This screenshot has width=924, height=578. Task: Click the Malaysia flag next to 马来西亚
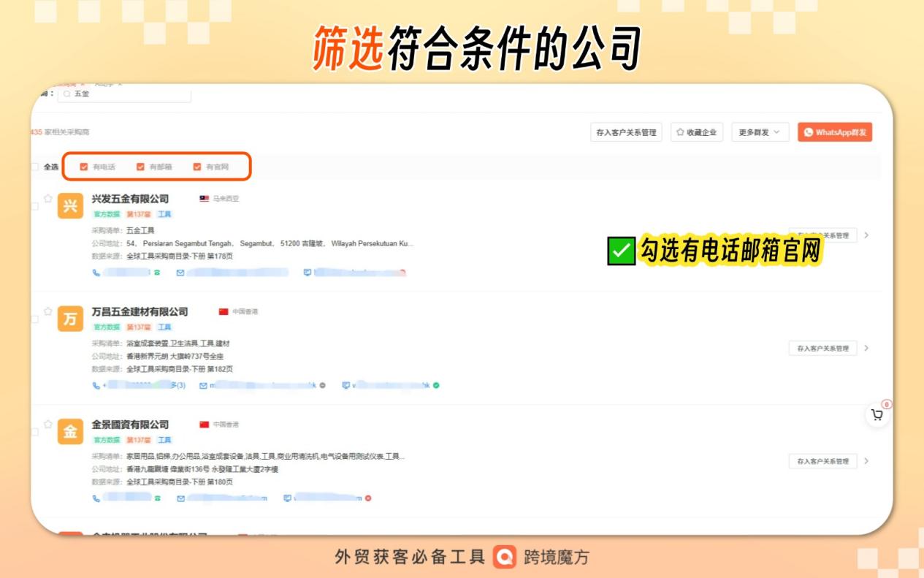205,199
